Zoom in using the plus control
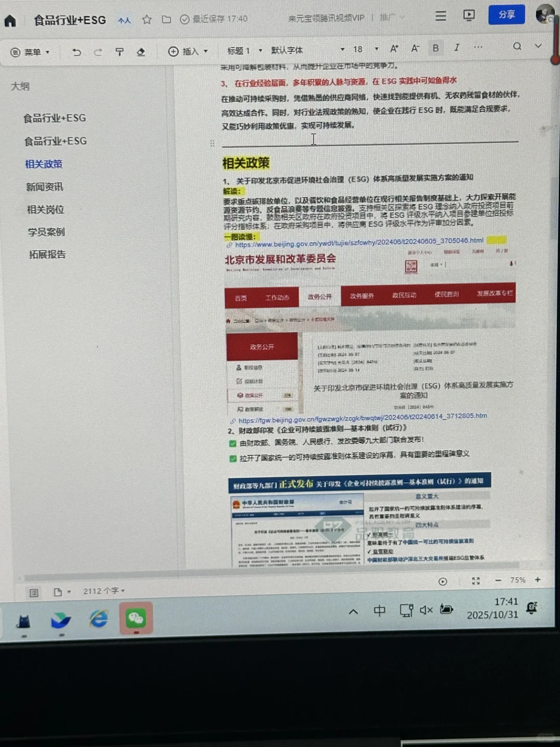560x747 pixels. 537,580
